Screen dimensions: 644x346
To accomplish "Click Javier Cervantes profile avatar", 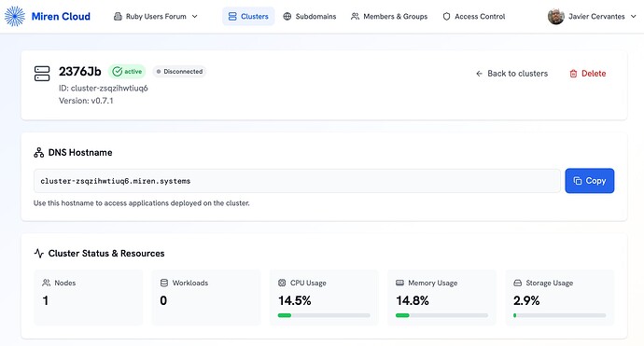I will (555, 17).
